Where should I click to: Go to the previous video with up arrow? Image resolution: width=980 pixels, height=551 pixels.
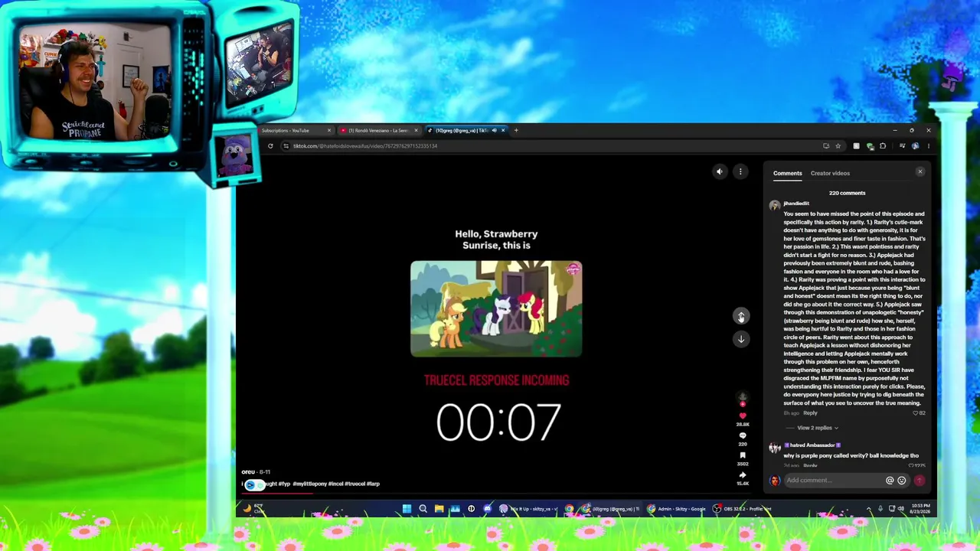click(x=740, y=316)
